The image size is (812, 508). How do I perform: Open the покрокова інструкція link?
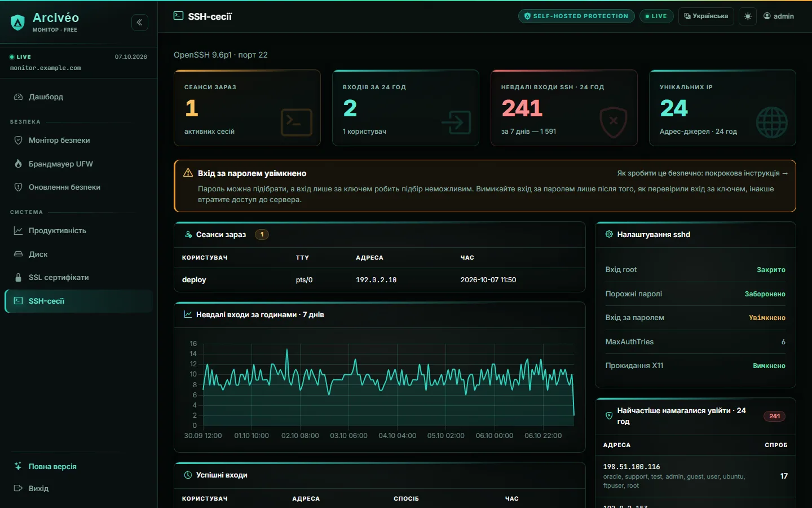[703, 173]
